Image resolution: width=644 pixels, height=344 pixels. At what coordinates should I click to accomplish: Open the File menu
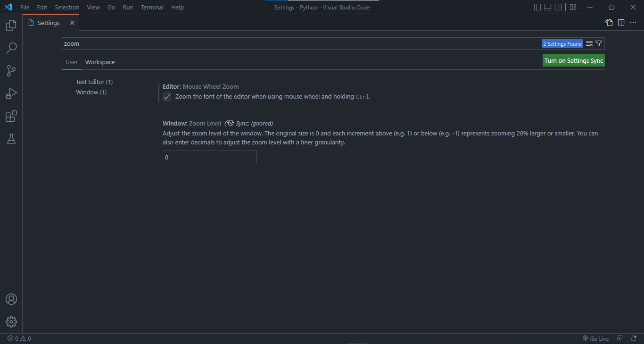coord(25,7)
